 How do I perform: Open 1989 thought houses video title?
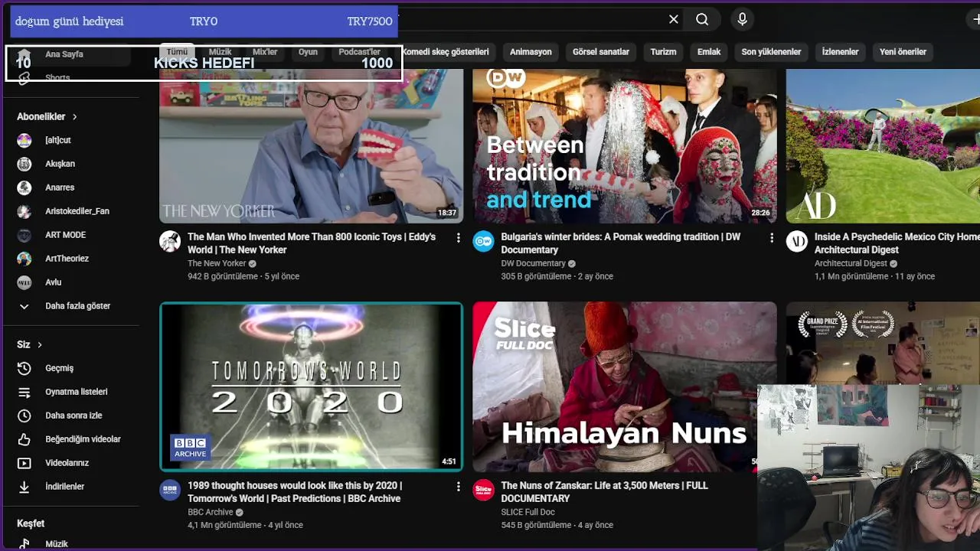click(x=295, y=492)
